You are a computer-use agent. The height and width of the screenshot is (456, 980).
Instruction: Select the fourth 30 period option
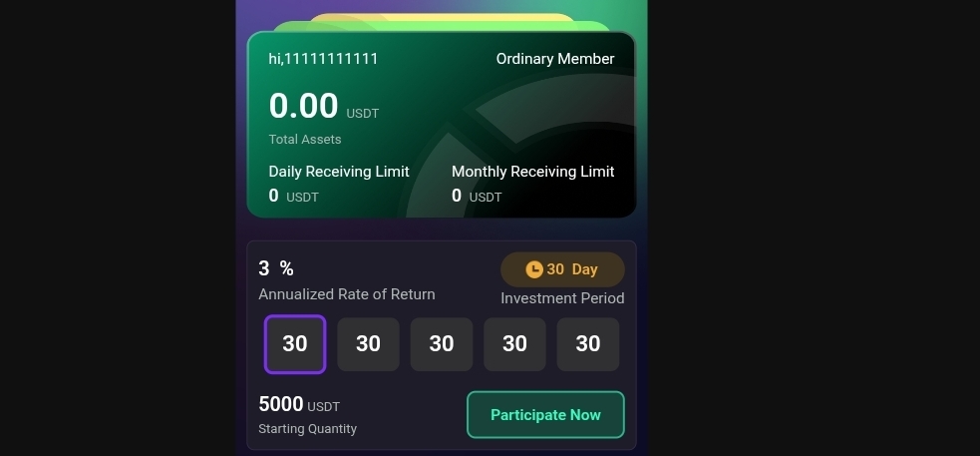[x=514, y=344]
